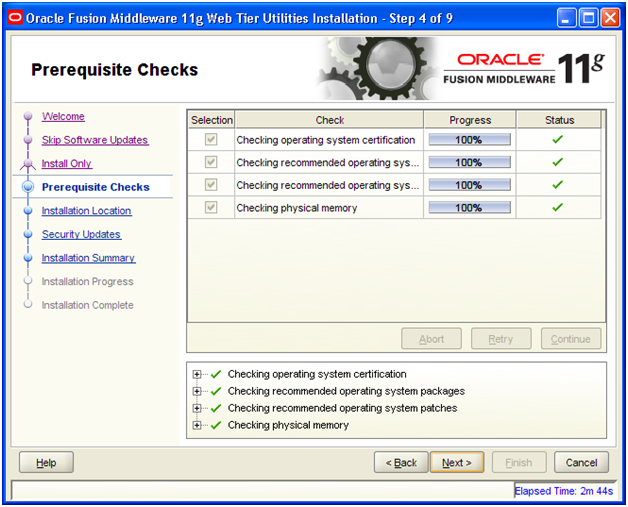Image resolution: width=628 pixels, height=507 pixels.
Task: Toggle checkbox for operating system certification check
Action: [x=211, y=139]
